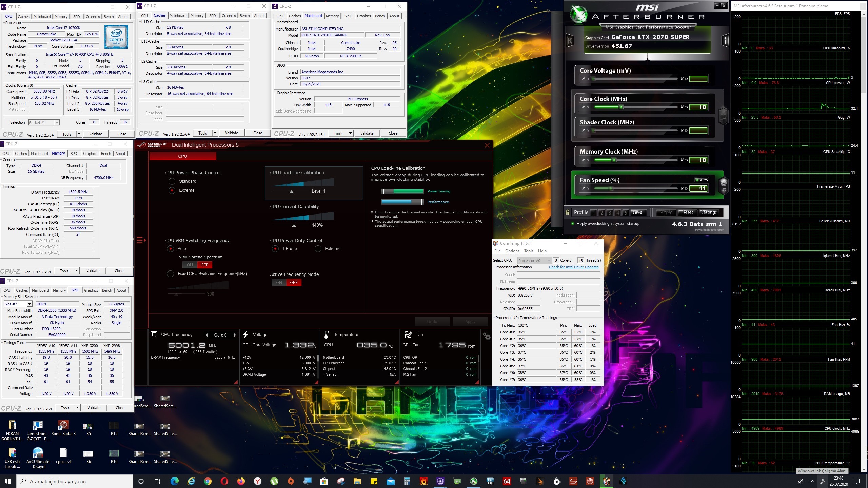Select previous core arrow in CPU Frequency
868x488 pixels.
pyautogui.click(x=207, y=335)
